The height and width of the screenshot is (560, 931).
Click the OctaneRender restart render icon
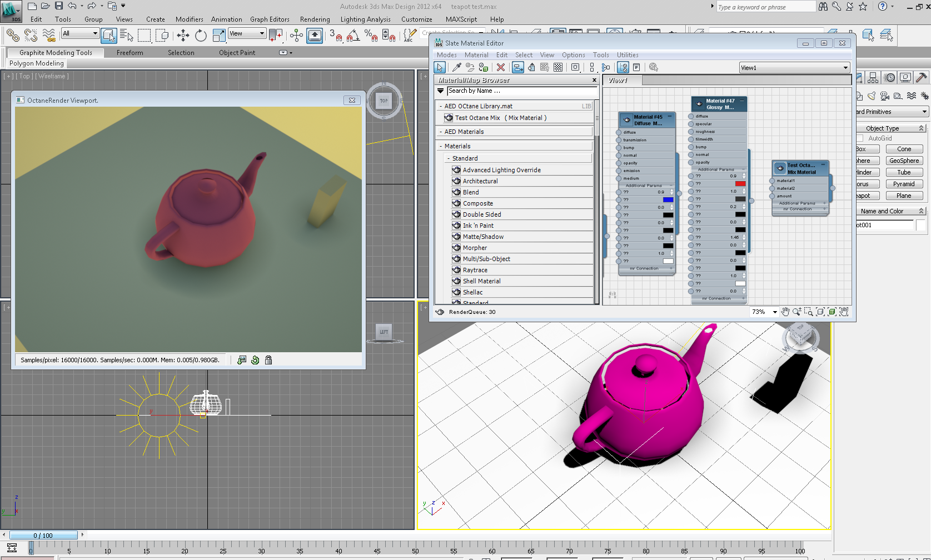tap(255, 360)
